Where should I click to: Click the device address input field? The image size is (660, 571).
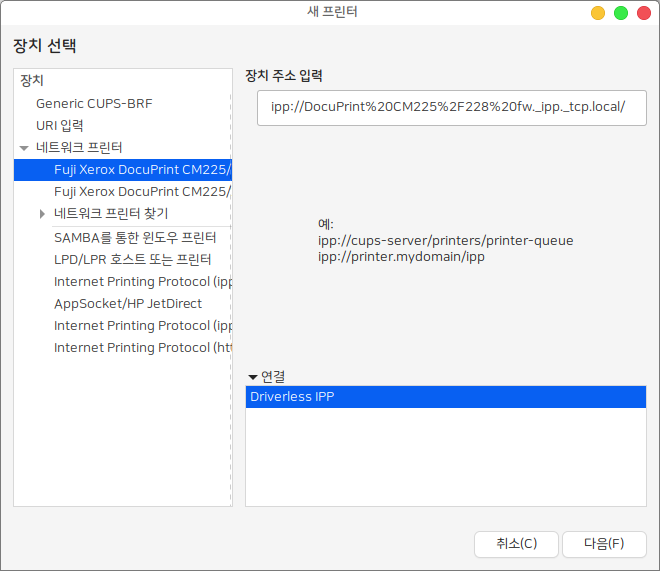point(452,108)
